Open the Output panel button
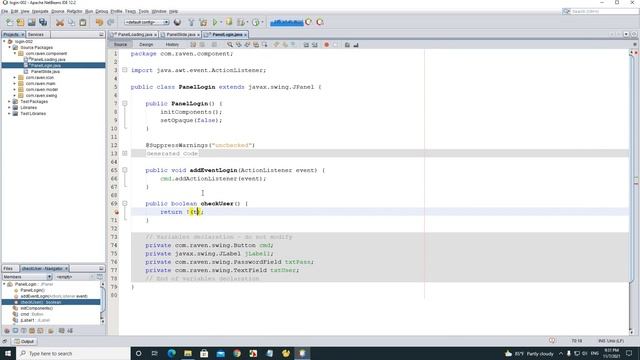640x360 pixels. (24, 341)
